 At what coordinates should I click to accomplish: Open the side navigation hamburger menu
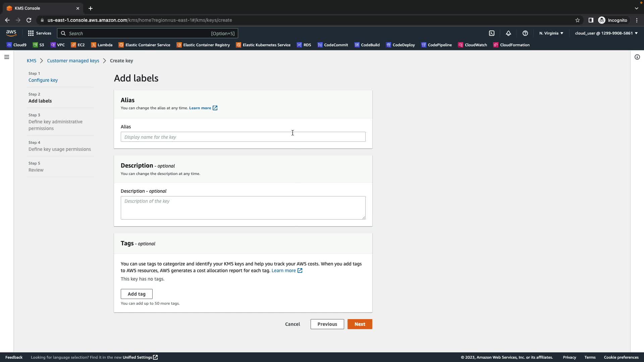pyautogui.click(x=6, y=57)
